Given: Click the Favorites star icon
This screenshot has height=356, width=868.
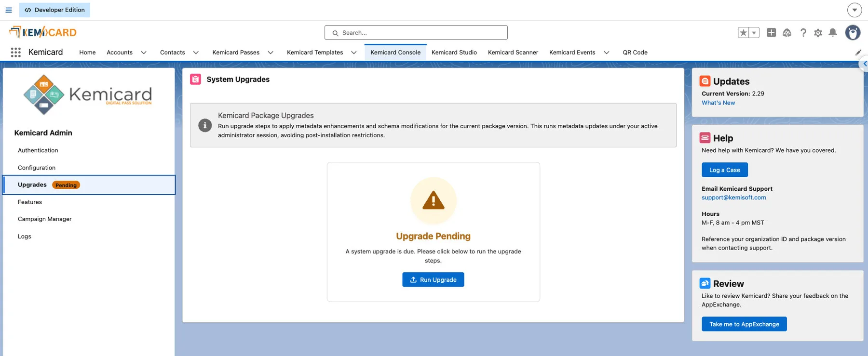Looking at the screenshot, I should [744, 32].
